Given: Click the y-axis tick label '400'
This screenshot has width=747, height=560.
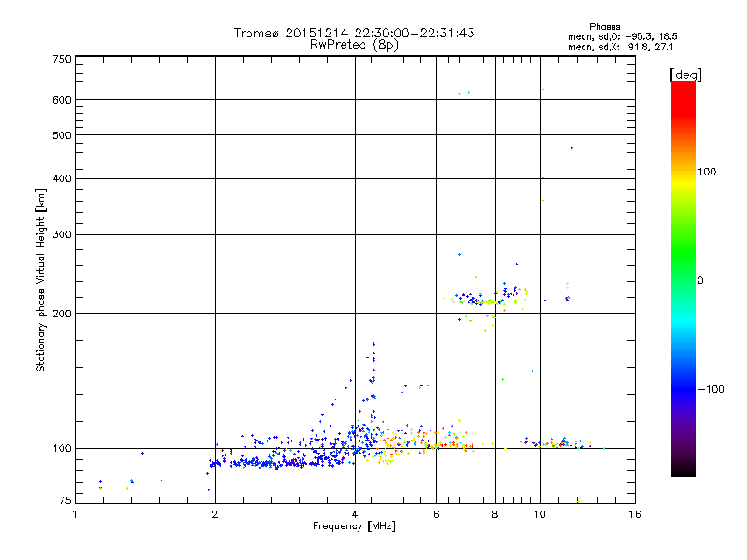Looking at the screenshot, I should 62,178.
